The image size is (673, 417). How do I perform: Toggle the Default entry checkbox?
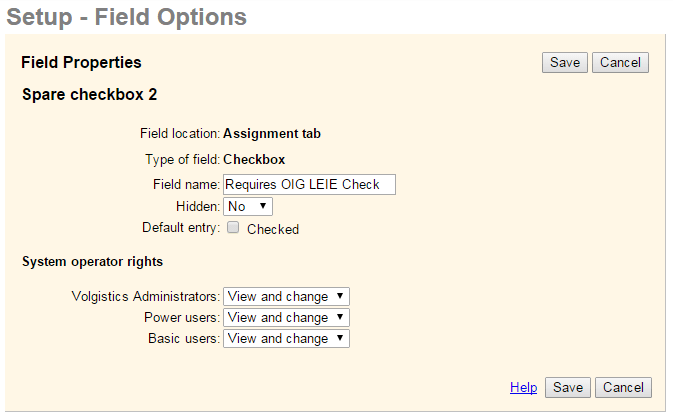coord(233,228)
